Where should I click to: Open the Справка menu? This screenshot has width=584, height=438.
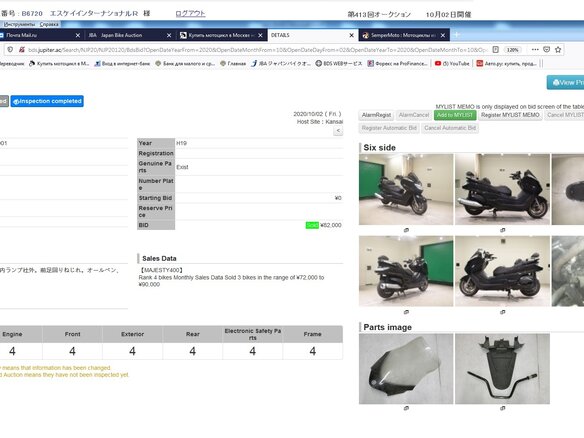pyautogui.click(x=49, y=24)
